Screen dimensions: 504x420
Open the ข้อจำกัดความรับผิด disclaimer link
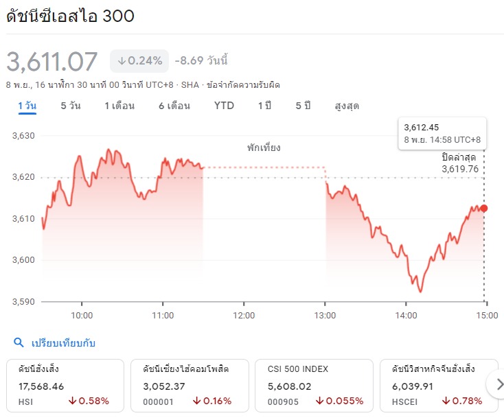(241, 84)
